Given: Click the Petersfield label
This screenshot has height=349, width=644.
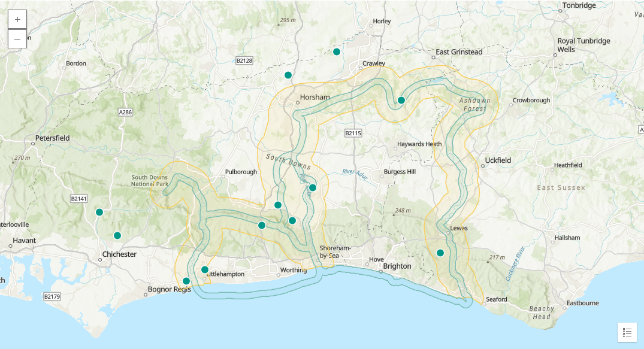Looking at the screenshot, I should click(x=52, y=138).
